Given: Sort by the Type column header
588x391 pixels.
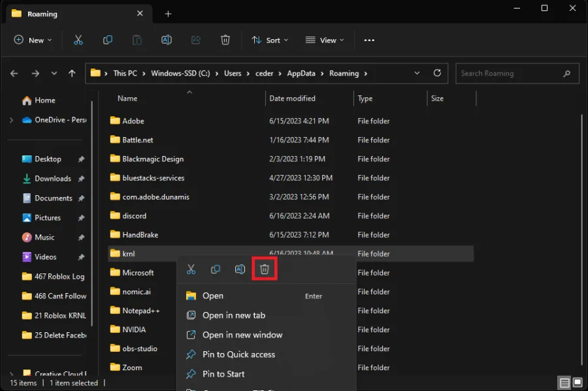Looking at the screenshot, I should pyautogui.click(x=365, y=99).
